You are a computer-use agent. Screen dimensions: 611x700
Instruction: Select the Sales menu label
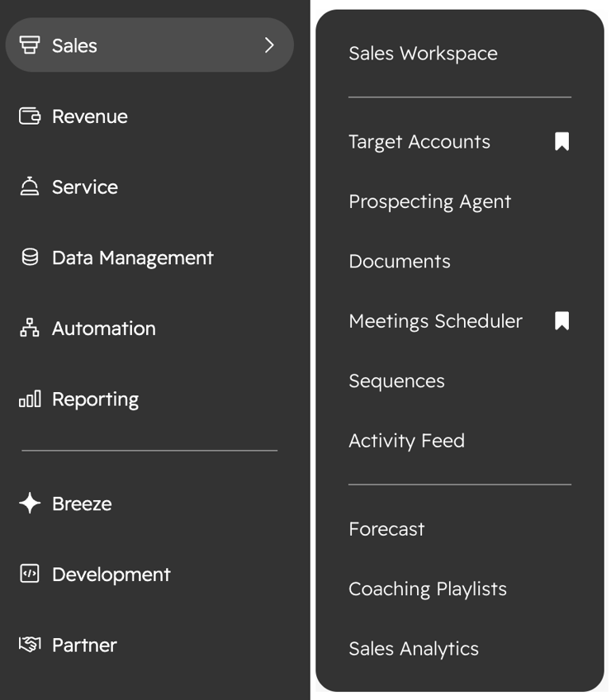pyautogui.click(x=74, y=45)
